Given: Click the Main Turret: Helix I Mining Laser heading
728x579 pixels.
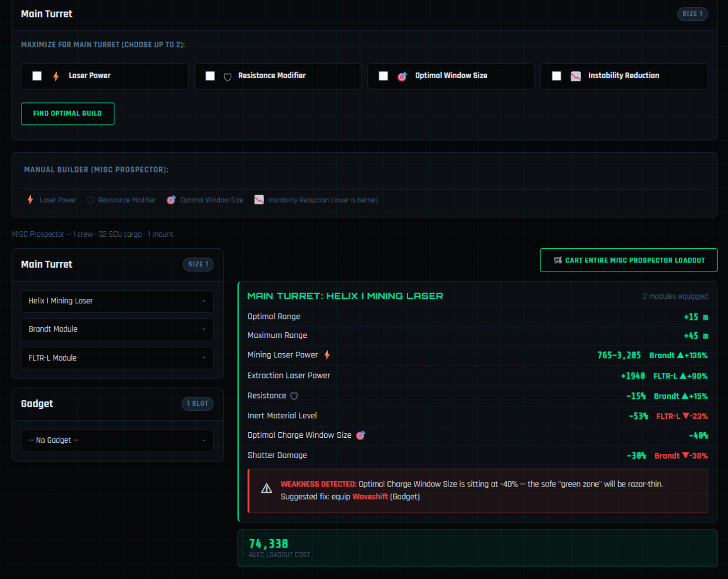Looking at the screenshot, I should coord(345,296).
